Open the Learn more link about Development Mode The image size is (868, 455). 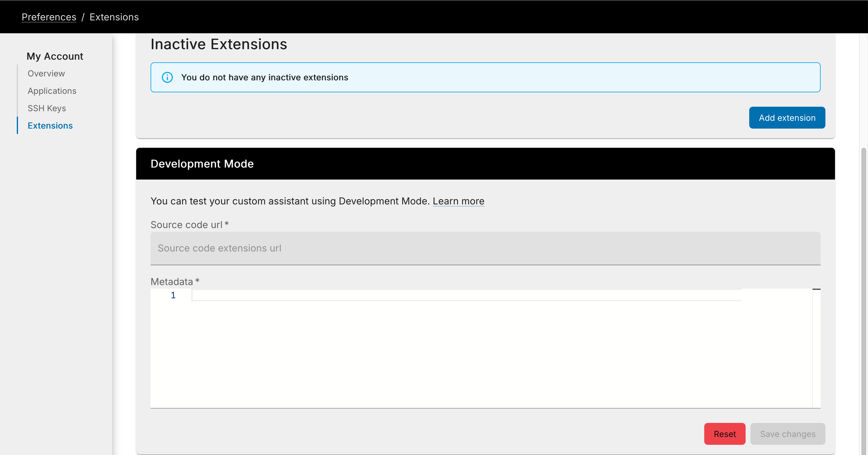pos(459,201)
